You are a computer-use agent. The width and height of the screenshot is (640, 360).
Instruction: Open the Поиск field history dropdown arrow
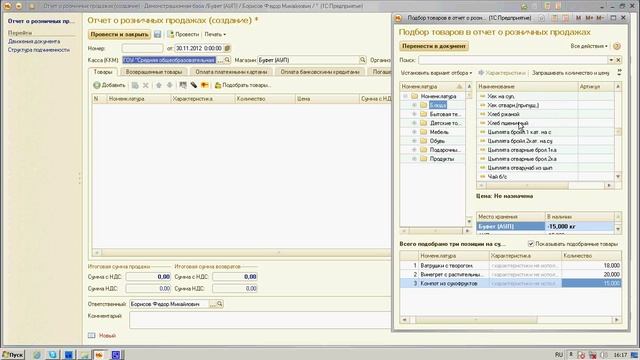[611, 60]
